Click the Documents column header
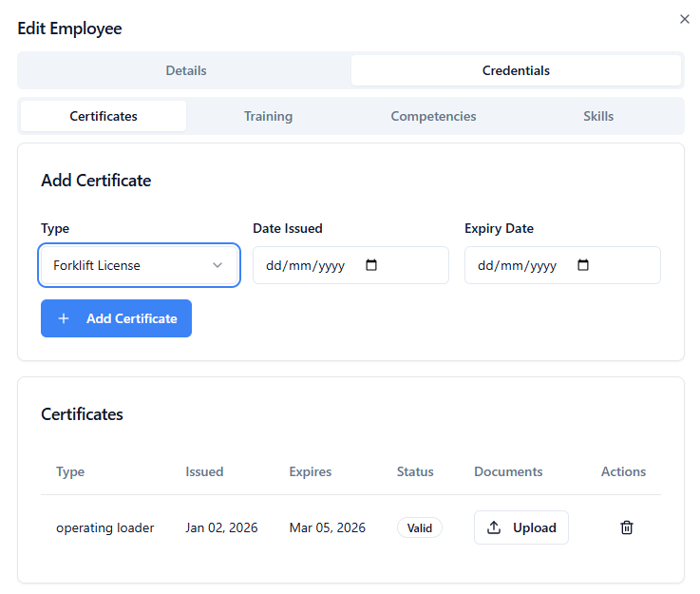This screenshot has width=700, height=594. (508, 471)
